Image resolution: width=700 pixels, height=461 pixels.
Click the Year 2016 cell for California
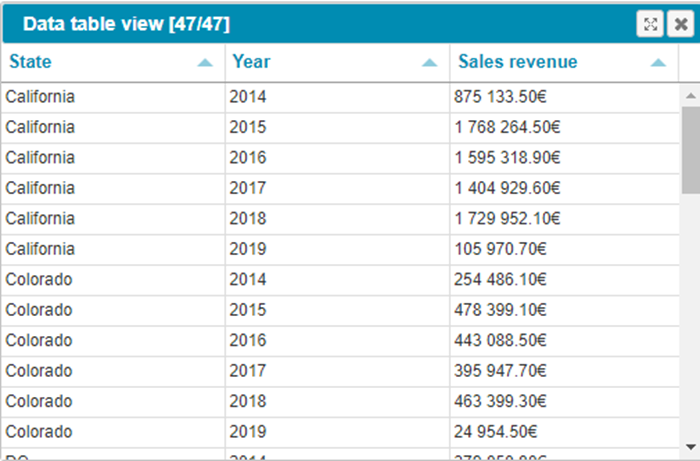[x=249, y=158]
